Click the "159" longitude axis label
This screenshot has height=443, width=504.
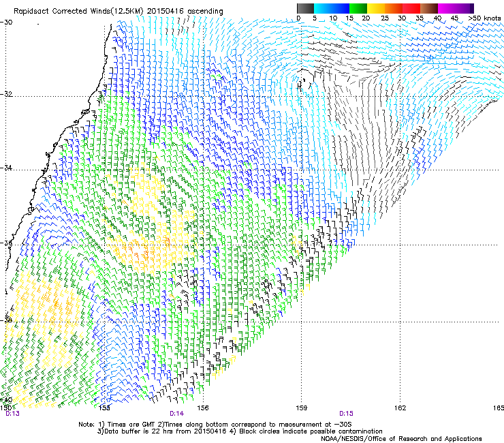(x=301, y=408)
